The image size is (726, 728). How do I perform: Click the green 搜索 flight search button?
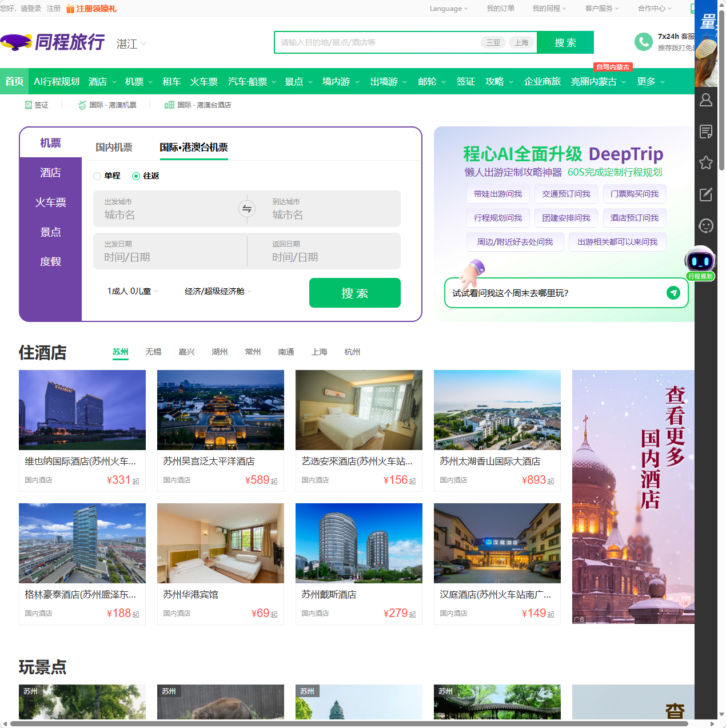pos(354,292)
